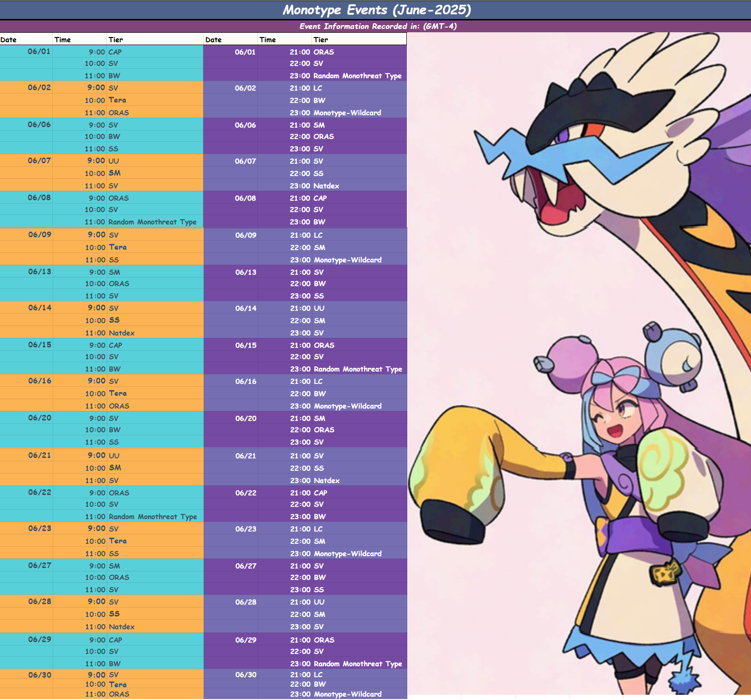Viewport: 751px width, 700px height.
Task: Click 'Random Monothreat Type' at 11:00 on 06/08
Action: coord(152,222)
